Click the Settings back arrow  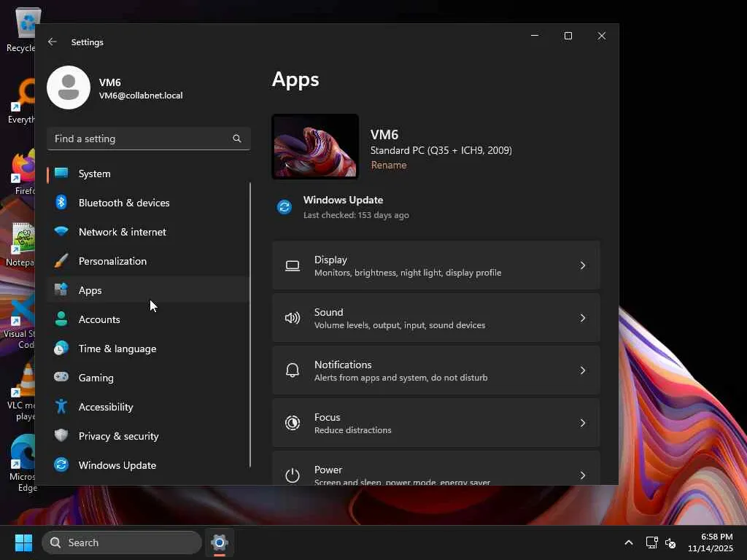click(x=53, y=42)
